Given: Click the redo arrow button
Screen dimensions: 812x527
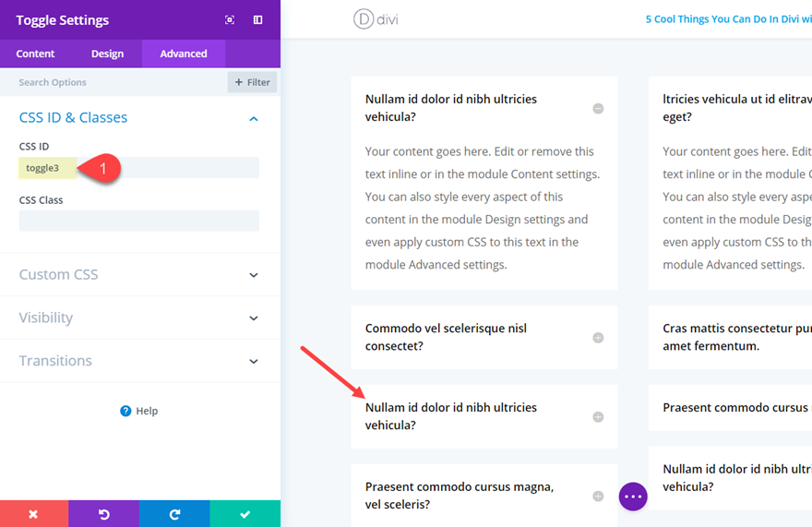Looking at the screenshot, I should pos(174,514).
